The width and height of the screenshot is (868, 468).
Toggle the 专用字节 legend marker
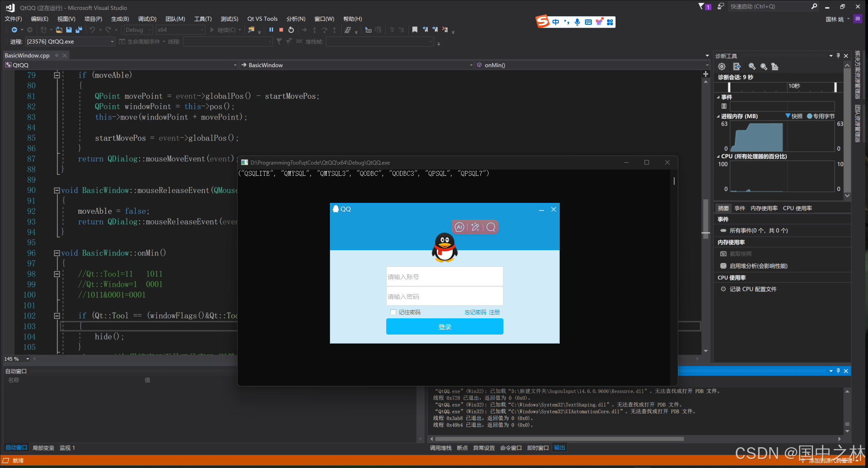point(809,116)
